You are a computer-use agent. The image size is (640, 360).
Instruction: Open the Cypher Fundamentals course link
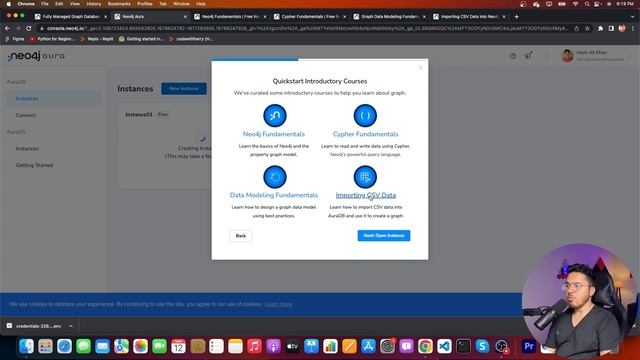[366, 134]
